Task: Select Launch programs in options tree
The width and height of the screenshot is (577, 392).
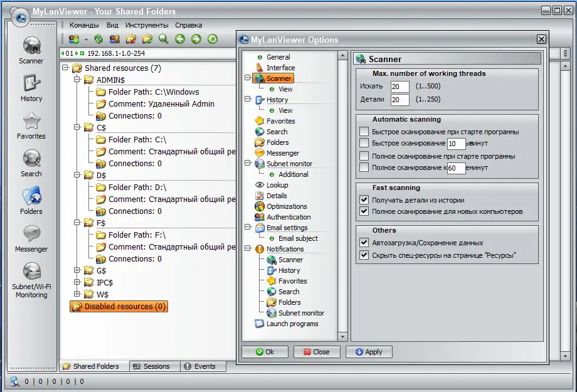Action: coord(287,324)
